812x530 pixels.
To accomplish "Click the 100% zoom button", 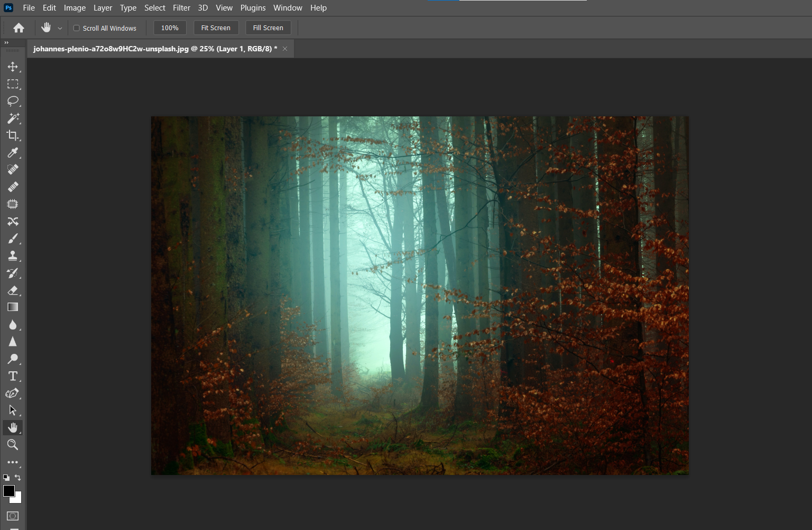I will 170,28.
